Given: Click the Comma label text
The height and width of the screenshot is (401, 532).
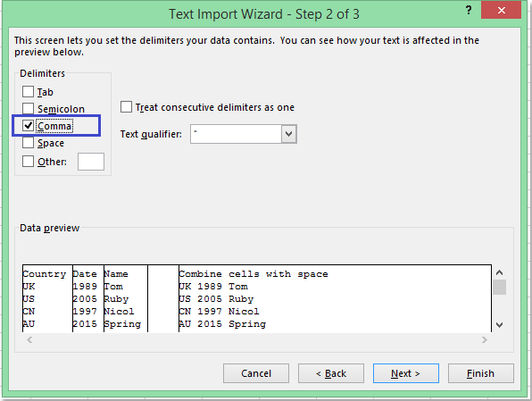Looking at the screenshot, I should pos(54,126).
